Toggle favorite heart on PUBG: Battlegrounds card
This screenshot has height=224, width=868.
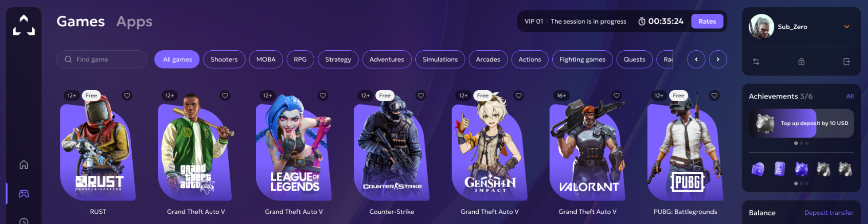click(x=714, y=95)
